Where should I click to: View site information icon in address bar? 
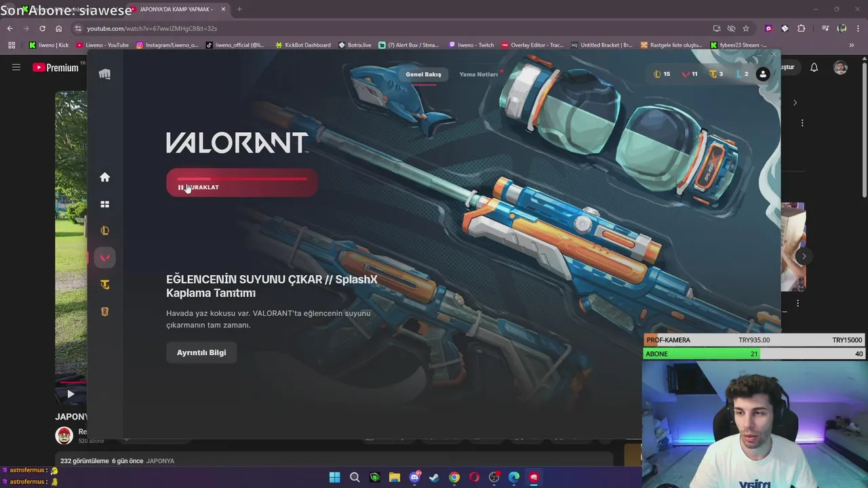[78, 28]
